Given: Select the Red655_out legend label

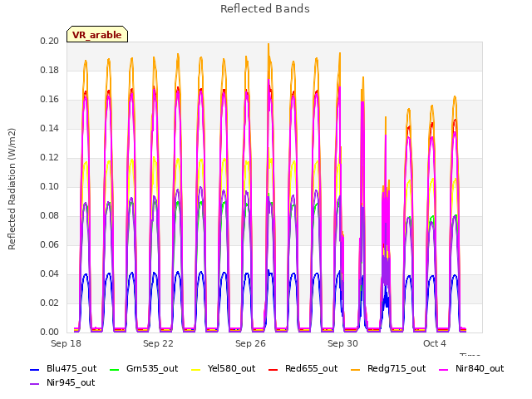Looking at the screenshot, I should (311, 368).
